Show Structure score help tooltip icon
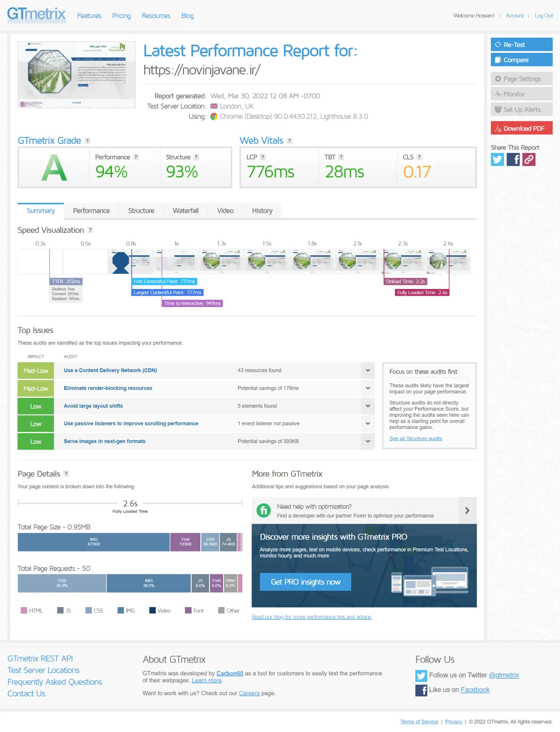The image size is (560, 732). pos(196,157)
